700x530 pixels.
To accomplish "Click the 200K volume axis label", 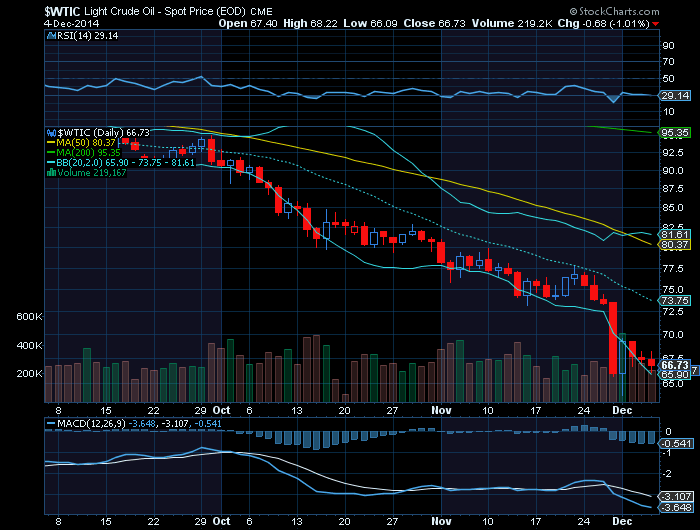I will click(29, 374).
